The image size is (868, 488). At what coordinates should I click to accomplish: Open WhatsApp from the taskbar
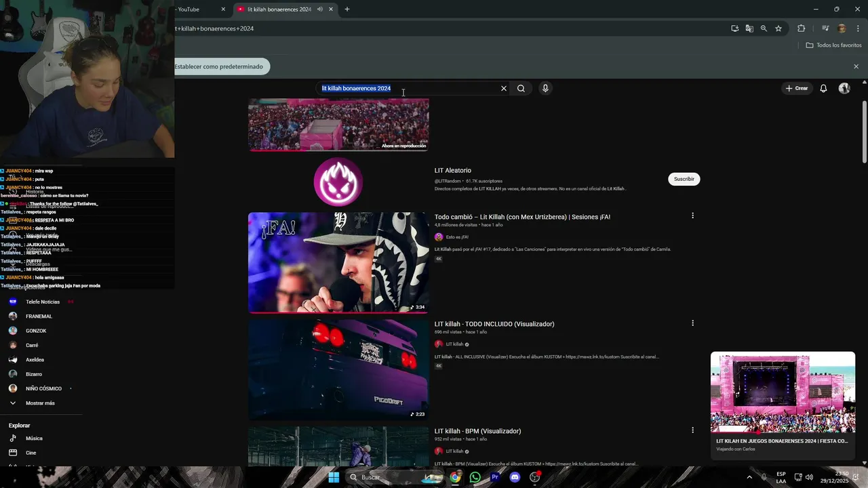click(x=475, y=477)
